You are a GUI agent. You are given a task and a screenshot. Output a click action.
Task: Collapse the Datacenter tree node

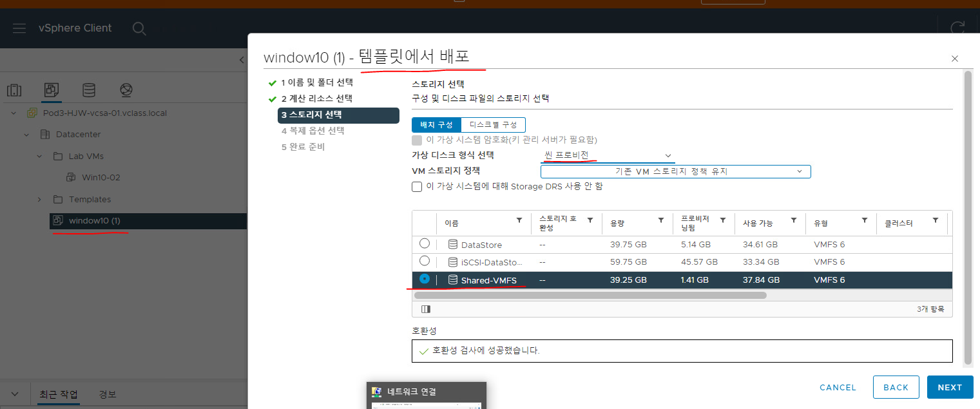click(x=26, y=135)
